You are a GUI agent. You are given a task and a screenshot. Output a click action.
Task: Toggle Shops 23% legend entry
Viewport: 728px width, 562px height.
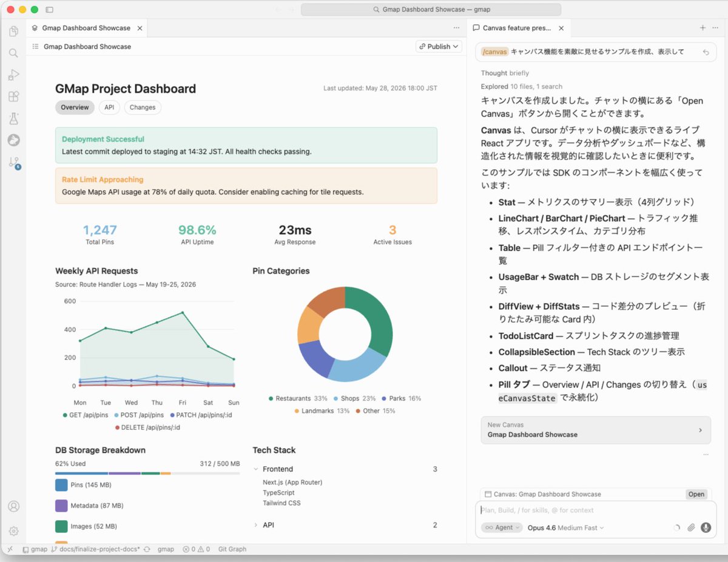(x=355, y=399)
